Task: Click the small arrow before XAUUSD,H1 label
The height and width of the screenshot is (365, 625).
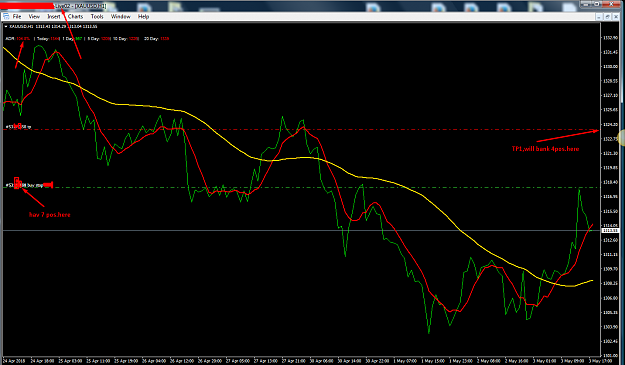Action: [x=6, y=26]
